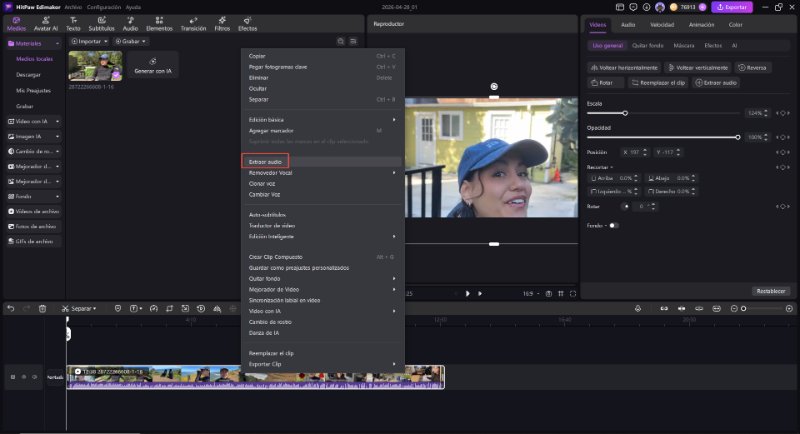800x434 pixels.
Task: Toggle the Rotar dial control
Action: [626, 207]
